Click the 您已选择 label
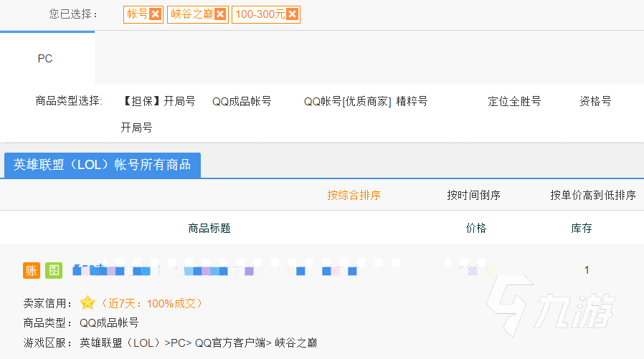The height and width of the screenshot is (359, 644). [74, 14]
